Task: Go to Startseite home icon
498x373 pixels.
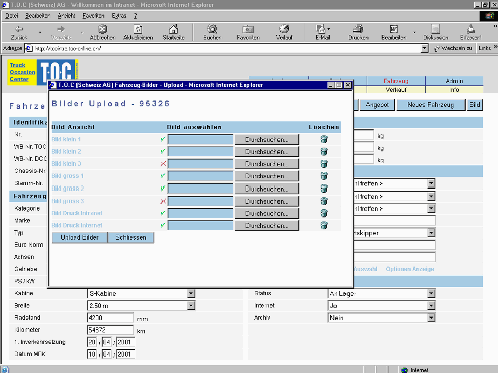Action: point(173,29)
